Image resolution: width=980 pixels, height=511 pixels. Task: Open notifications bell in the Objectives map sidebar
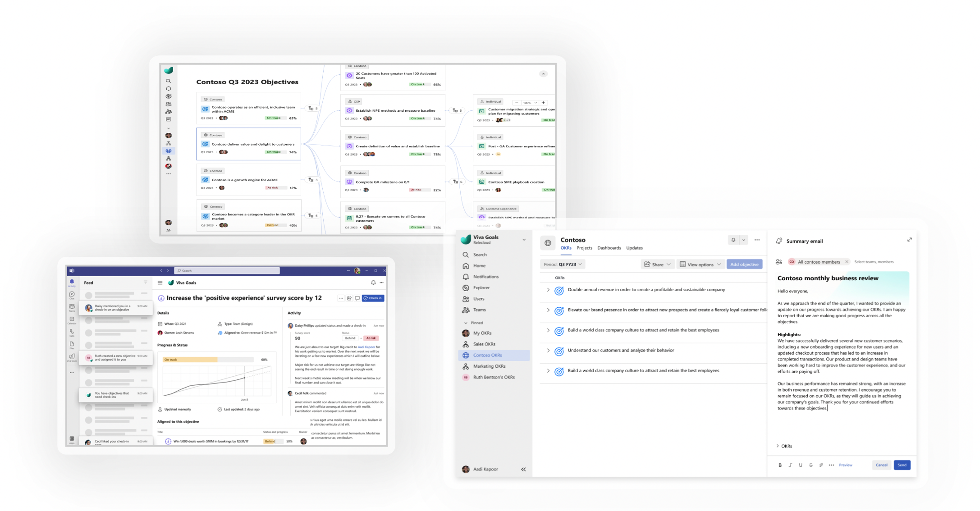169,89
